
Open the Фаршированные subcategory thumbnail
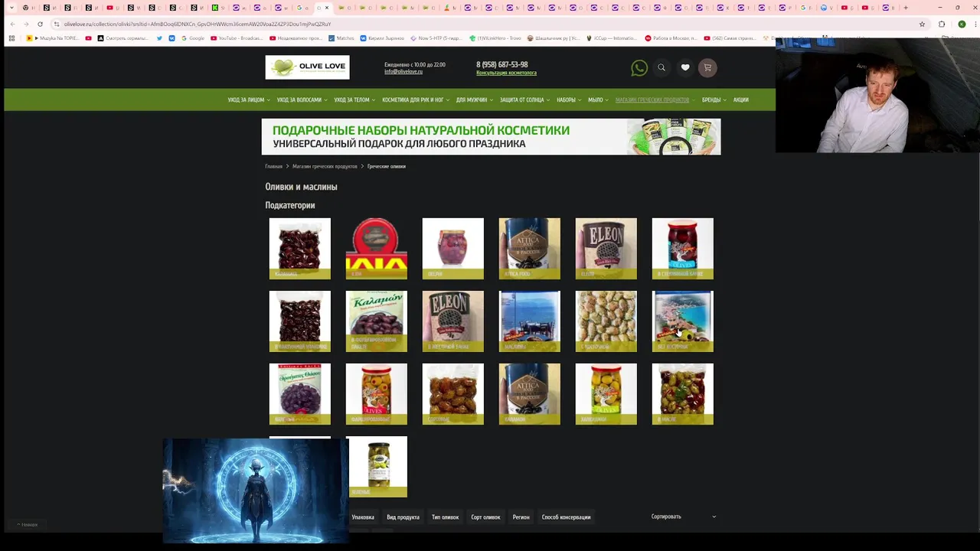pyautogui.click(x=377, y=394)
